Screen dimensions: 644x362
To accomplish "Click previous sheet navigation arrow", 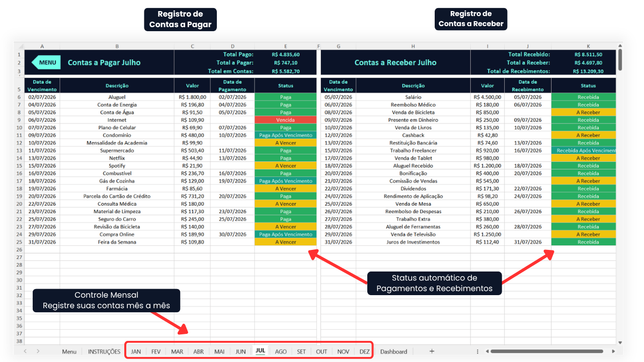I will coord(25,351).
